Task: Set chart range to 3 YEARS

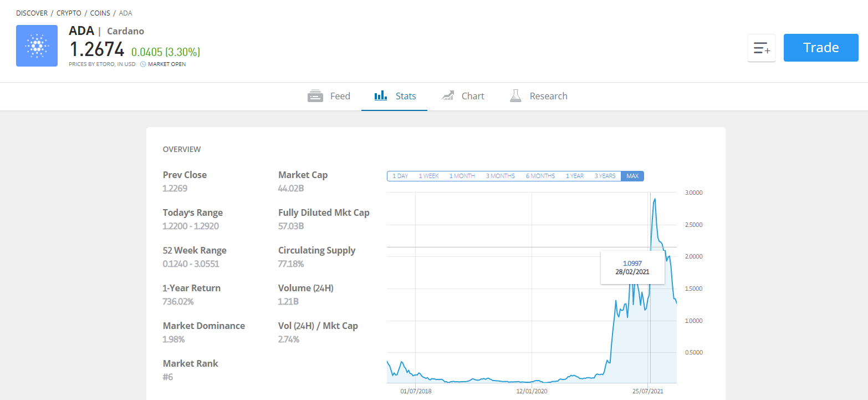Action: 605,176
